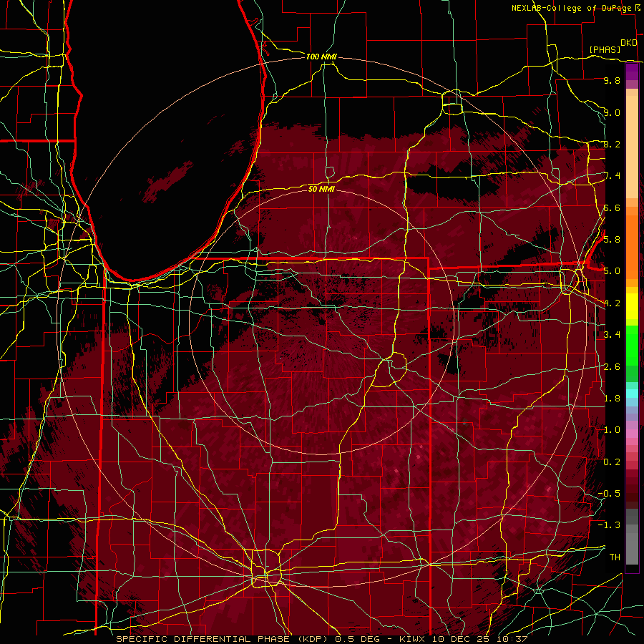Viewport: 644px width, 644px height.
Task: Pick the bright green band of the color bar
Action: [632, 345]
